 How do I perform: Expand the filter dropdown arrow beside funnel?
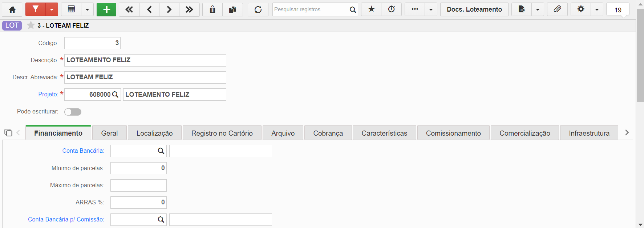pyautogui.click(x=52, y=9)
